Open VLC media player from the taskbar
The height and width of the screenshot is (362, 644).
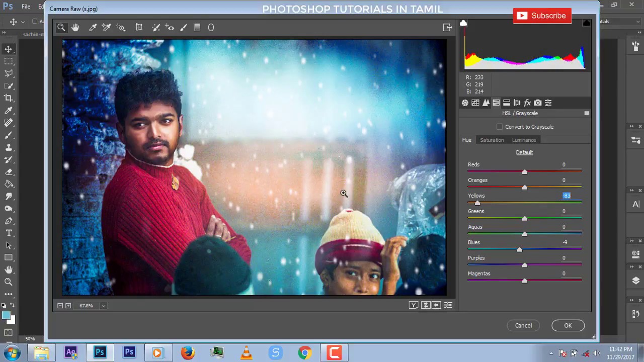coord(246,353)
